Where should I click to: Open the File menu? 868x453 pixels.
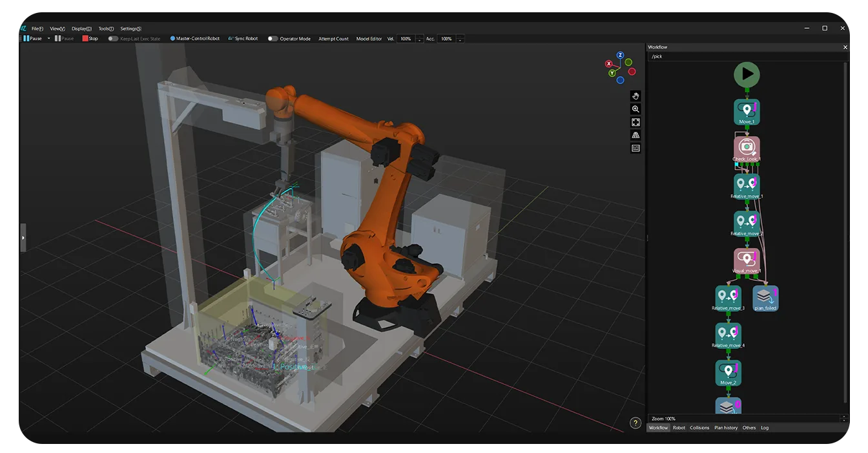[37, 28]
